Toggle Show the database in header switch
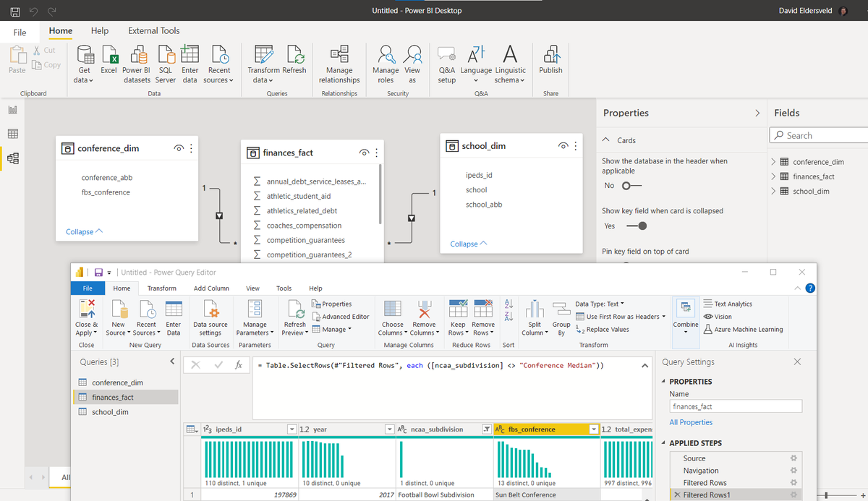 [631, 186]
